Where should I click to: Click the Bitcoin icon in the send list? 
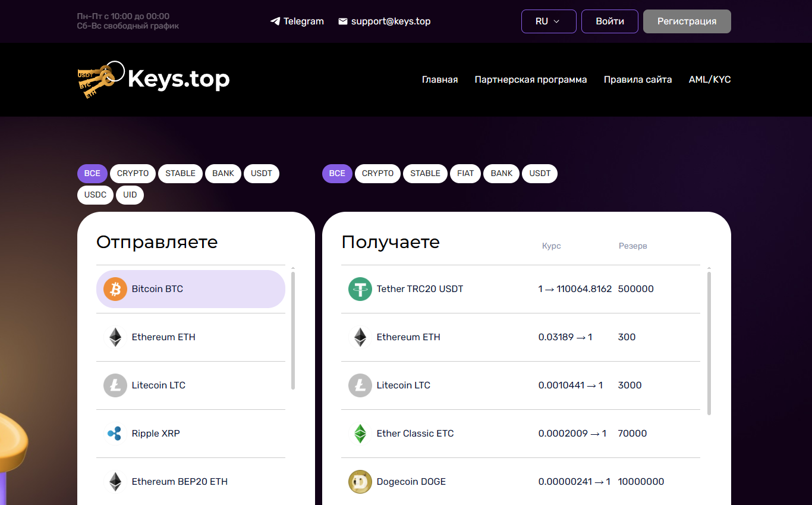(115, 289)
